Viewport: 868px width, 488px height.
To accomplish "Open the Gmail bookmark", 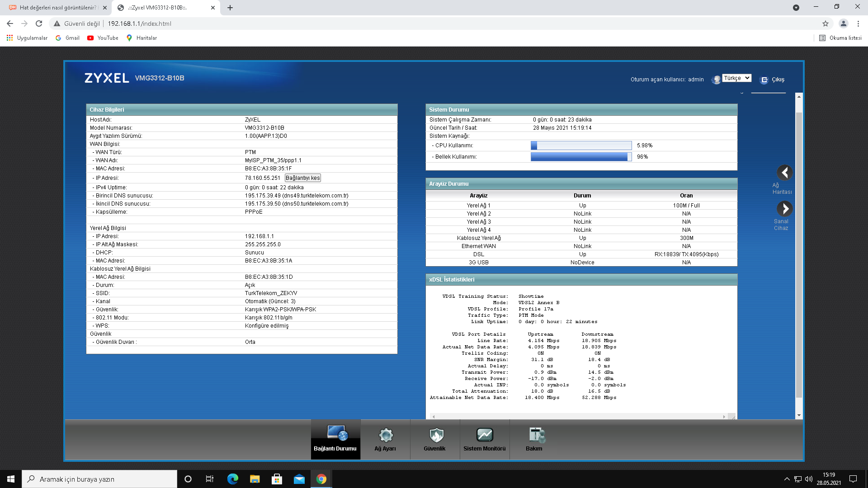I will (67, 38).
